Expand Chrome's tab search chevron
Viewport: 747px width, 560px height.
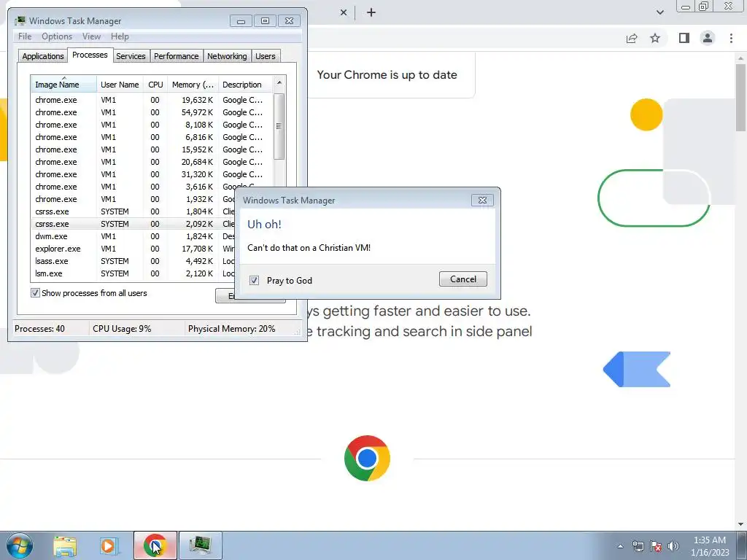[659, 12]
